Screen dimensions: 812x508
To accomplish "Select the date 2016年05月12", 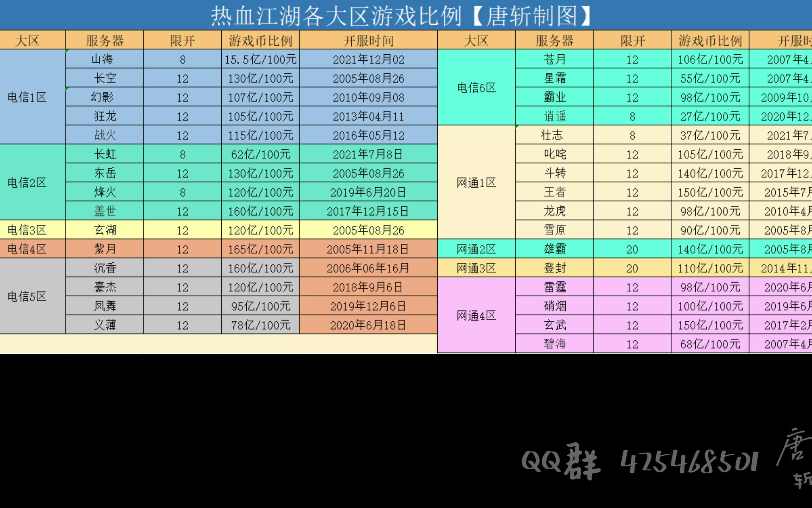I will [x=369, y=135].
